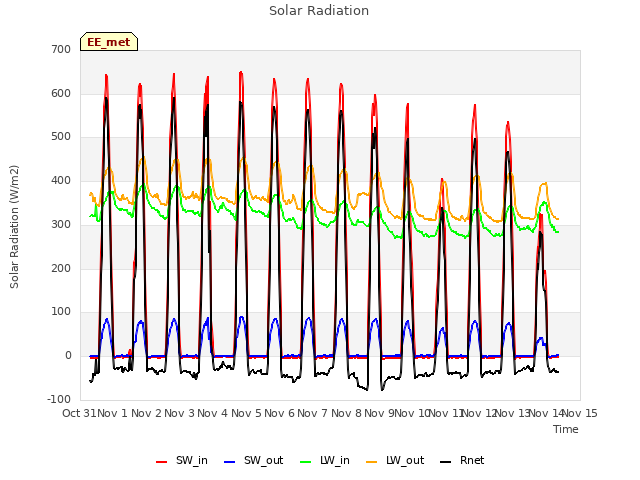Select the LW_in legend label
Screen dimensions: 640x480
pos(334,460)
